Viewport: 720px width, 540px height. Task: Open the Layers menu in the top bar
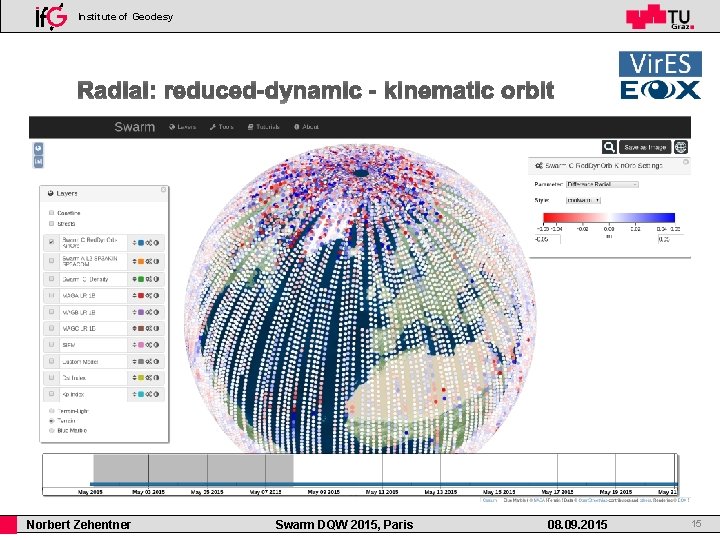point(182,127)
